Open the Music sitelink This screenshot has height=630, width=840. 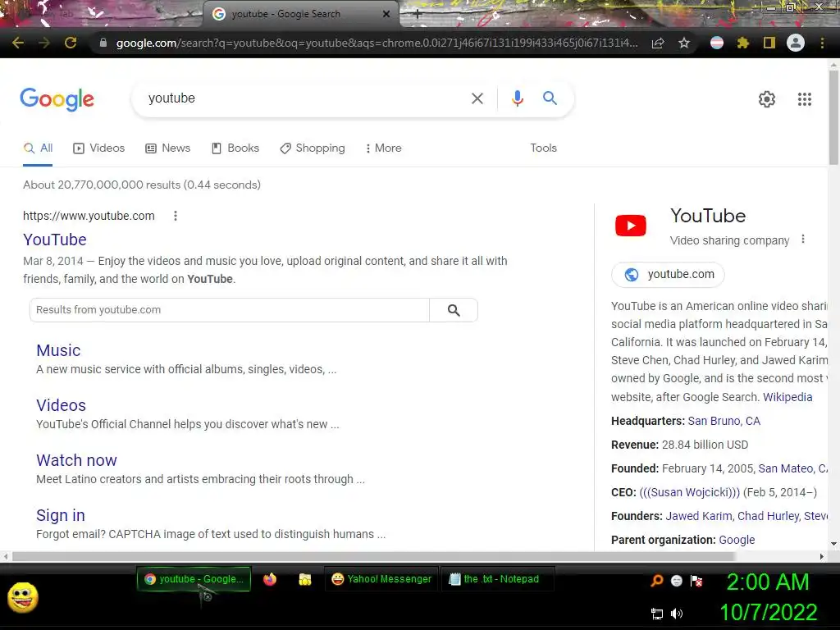(58, 350)
